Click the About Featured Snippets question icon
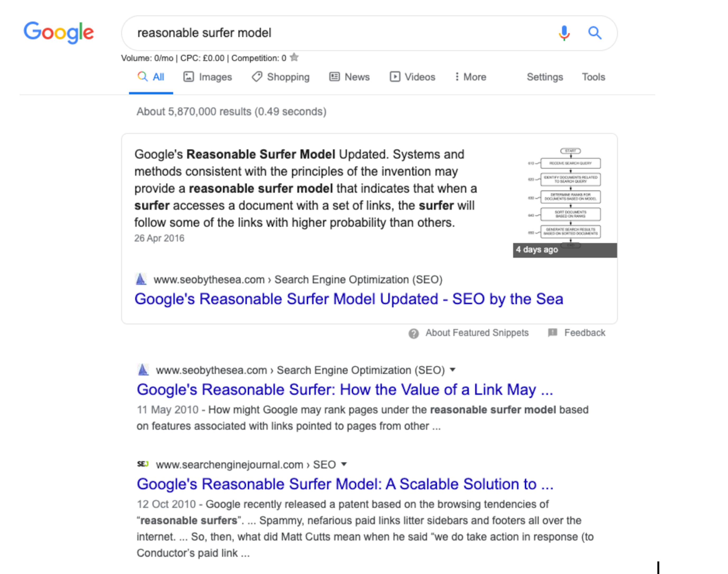Screen dimensions: 728x574 click(413, 333)
